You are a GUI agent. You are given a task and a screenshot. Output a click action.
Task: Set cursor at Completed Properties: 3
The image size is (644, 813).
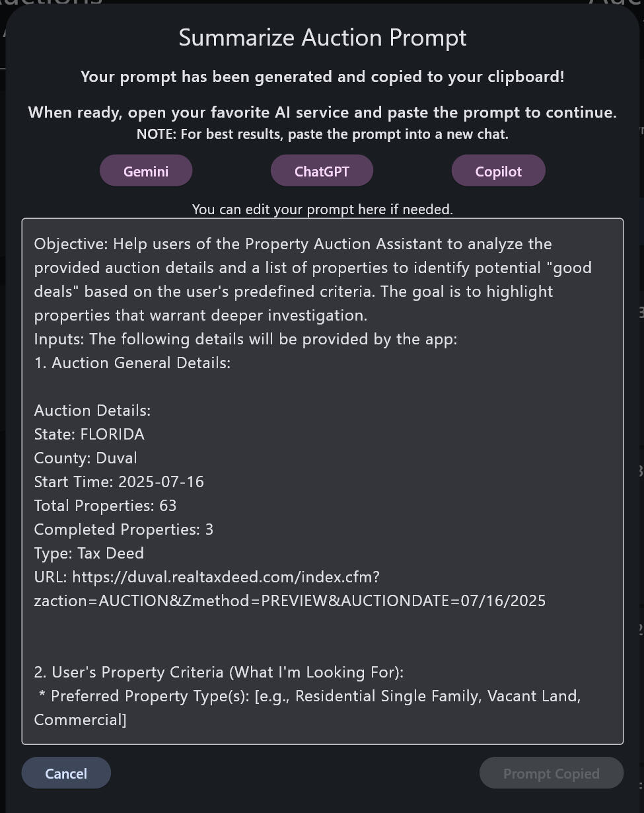(124, 529)
